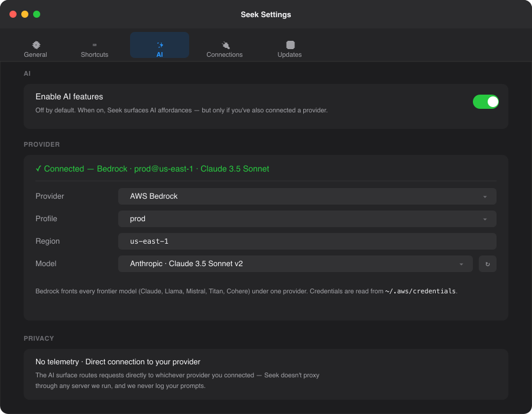
Task: Click the Region row label
Action: (47, 241)
